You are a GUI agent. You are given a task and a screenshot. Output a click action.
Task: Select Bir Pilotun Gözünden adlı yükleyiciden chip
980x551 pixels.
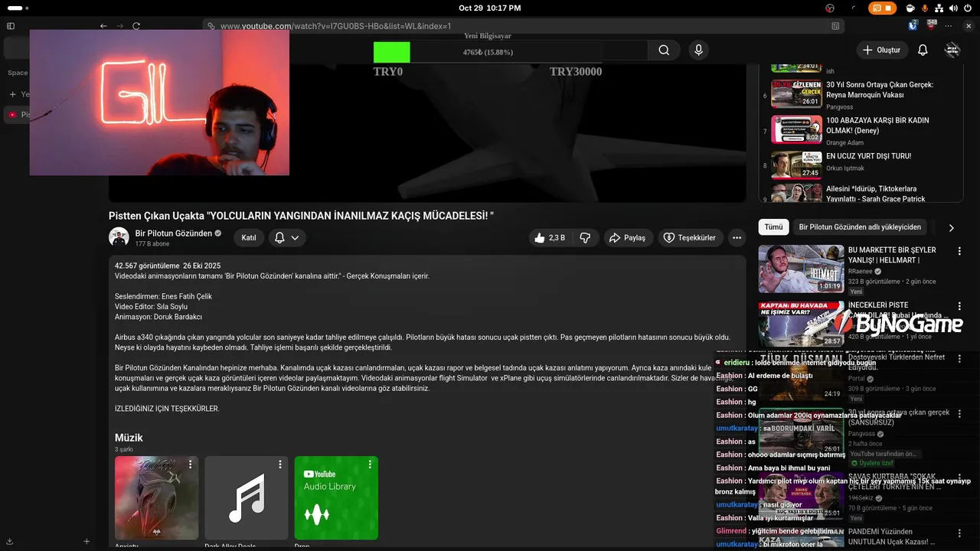(860, 227)
